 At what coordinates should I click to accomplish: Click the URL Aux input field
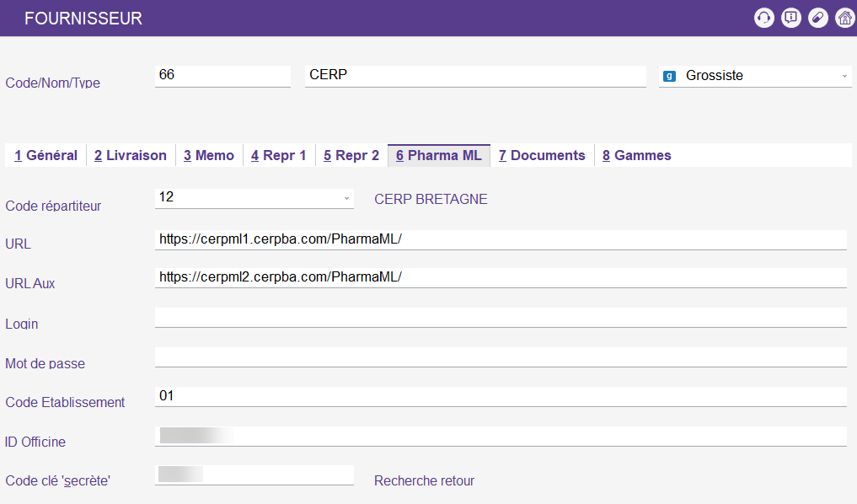pyautogui.click(x=501, y=277)
